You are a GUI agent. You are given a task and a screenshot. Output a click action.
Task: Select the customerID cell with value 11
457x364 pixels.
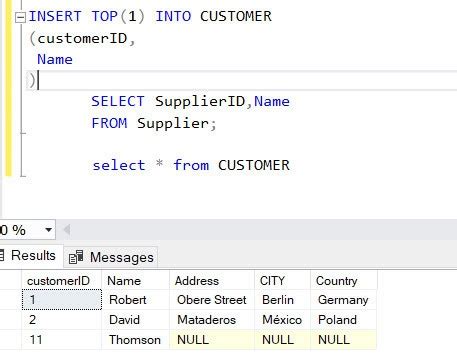62,340
